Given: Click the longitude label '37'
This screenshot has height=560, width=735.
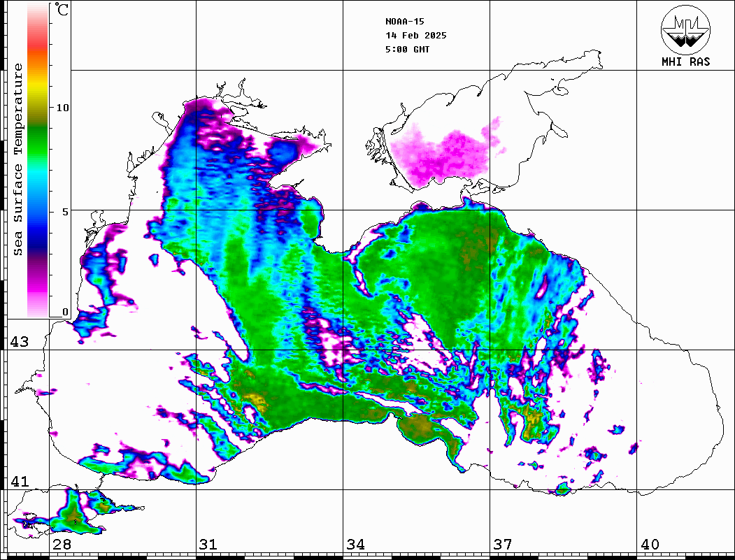Looking at the screenshot, I should tap(503, 545).
